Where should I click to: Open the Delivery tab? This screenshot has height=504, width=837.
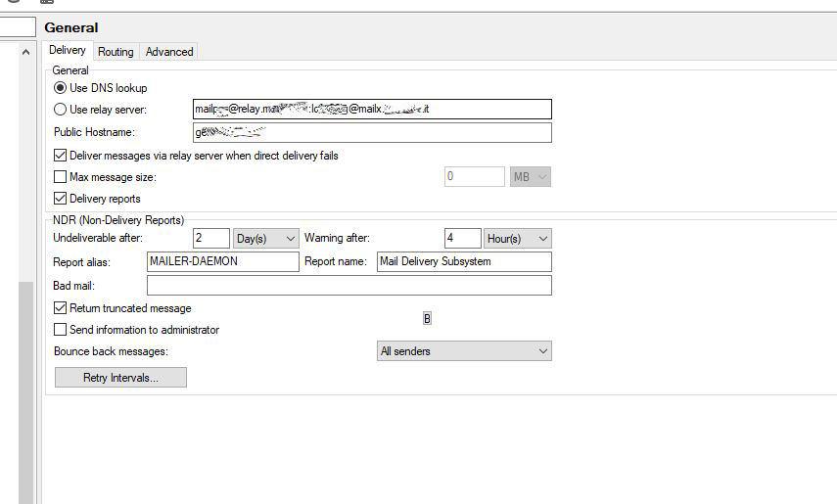coord(68,51)
